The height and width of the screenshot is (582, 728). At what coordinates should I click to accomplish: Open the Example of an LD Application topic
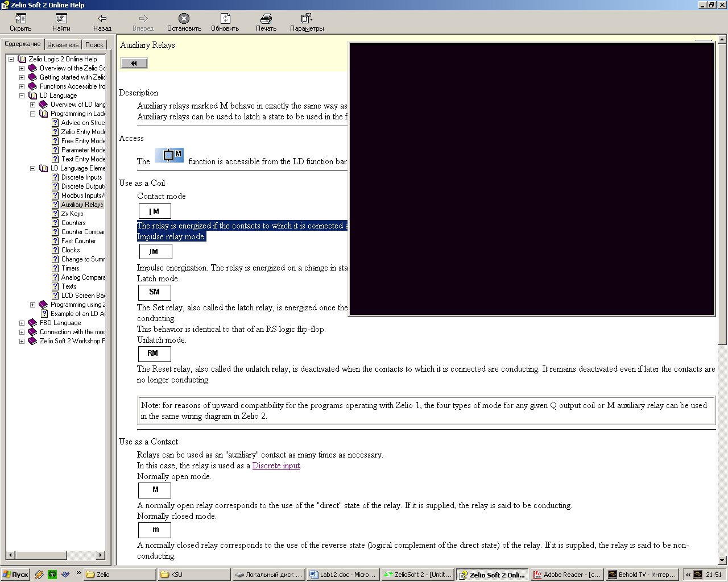point(78,314)
